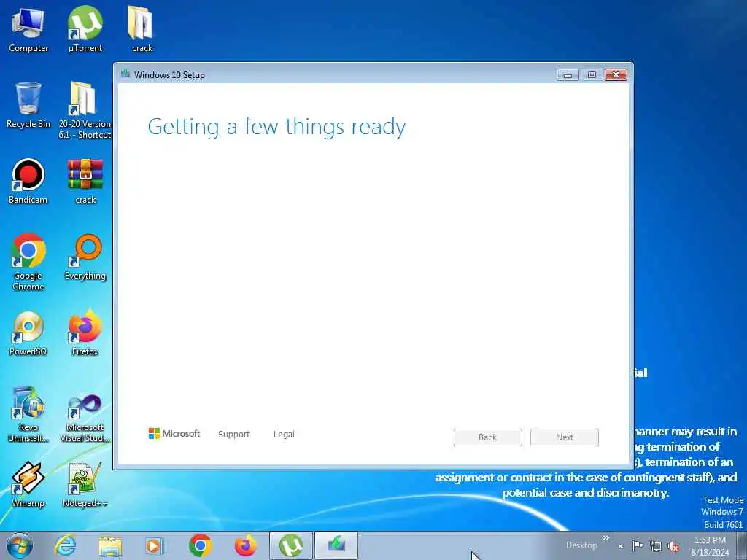Select the Bandicam shortcut
Viewport: 747px width, 560px height.
pyautogui.click(x=28, y=181)
